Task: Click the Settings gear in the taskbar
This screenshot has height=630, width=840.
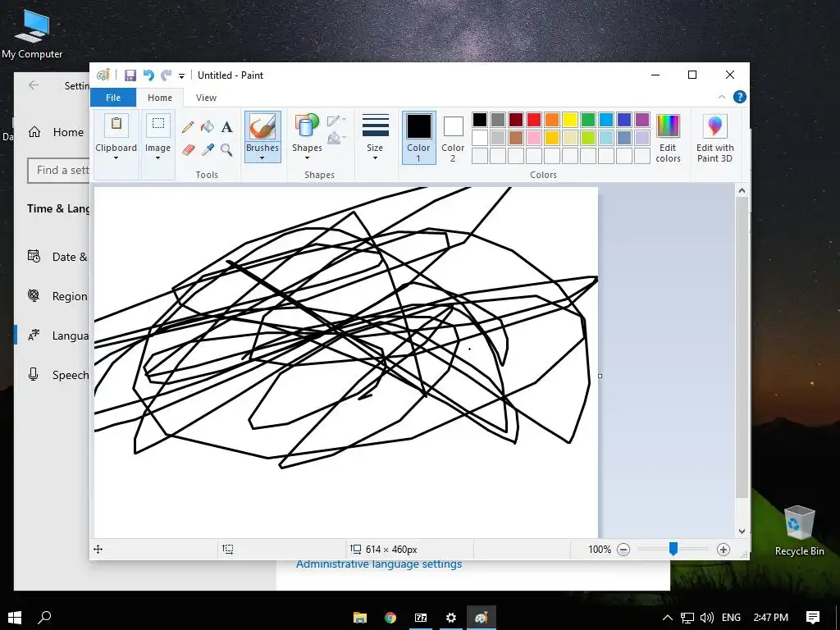Action: click(x=451, y=618)
